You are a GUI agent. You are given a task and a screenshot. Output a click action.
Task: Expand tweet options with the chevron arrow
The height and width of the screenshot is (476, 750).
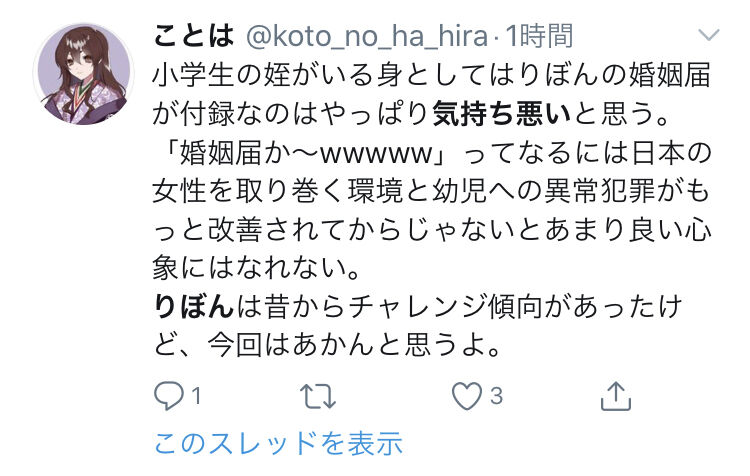pyautogui.click(x=708, y=35)
